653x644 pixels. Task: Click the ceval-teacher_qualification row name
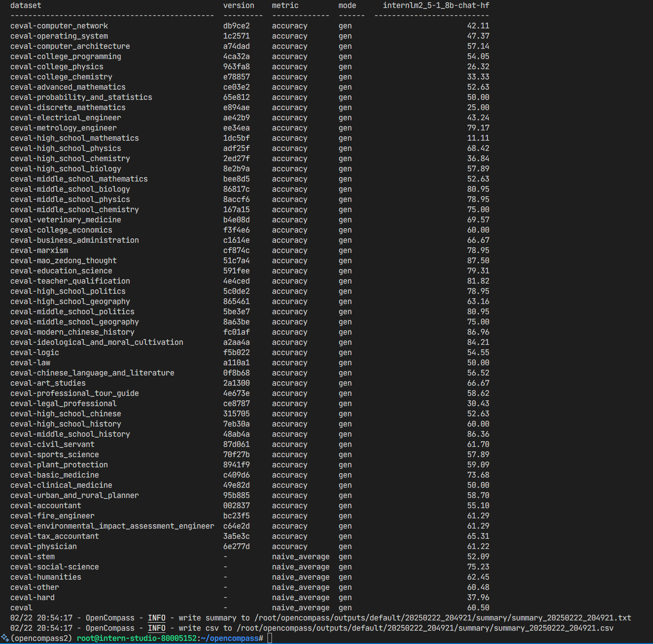[70, 281]
